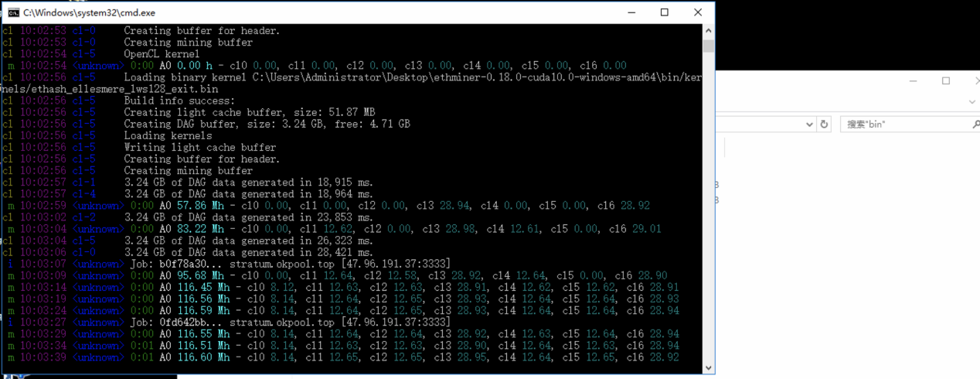
Task: Click hashrate value "116.60 Mh"
Action: (203, 357)
